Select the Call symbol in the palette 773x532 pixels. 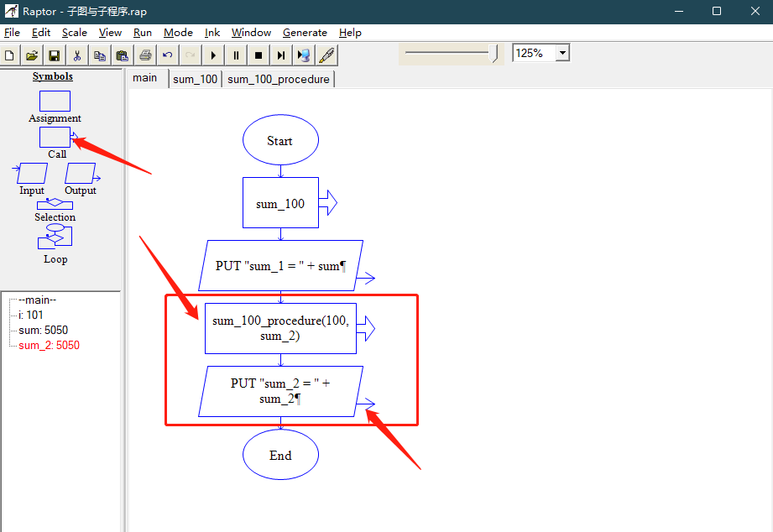[55, 137]
